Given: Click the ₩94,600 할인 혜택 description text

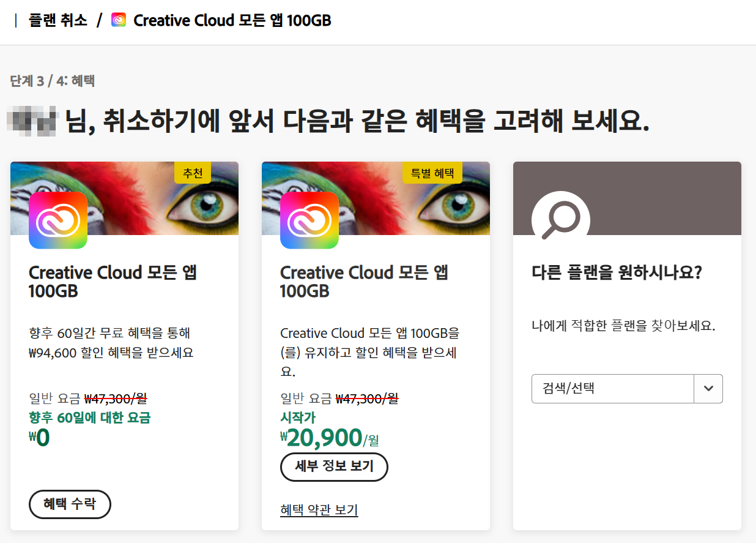Looking at the screenshot, I should 111,343.
